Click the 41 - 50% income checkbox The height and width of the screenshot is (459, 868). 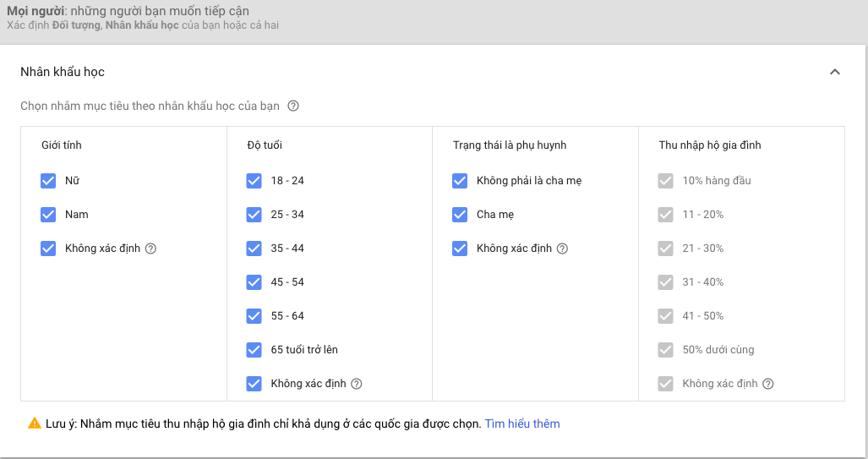(665, 316)
